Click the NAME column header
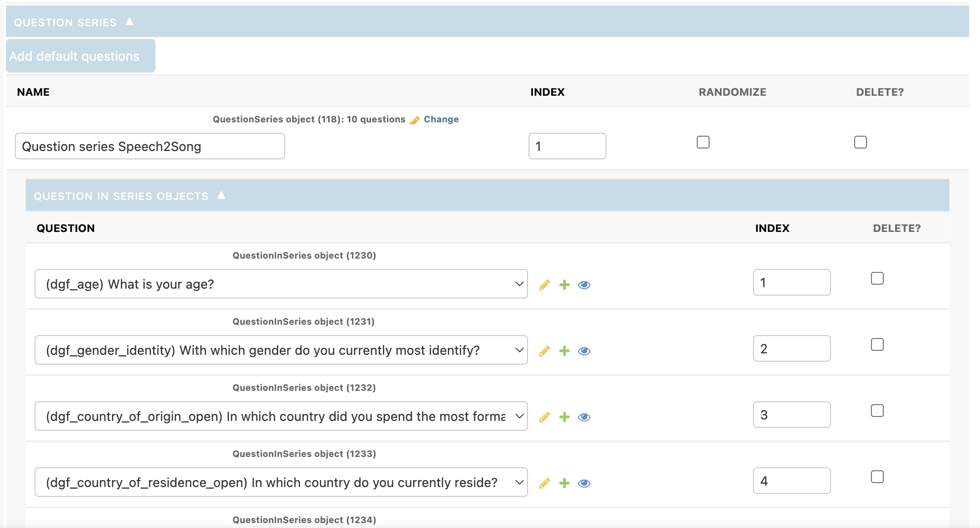This screenshot has width=980, height=528. [x=33, y=92]
